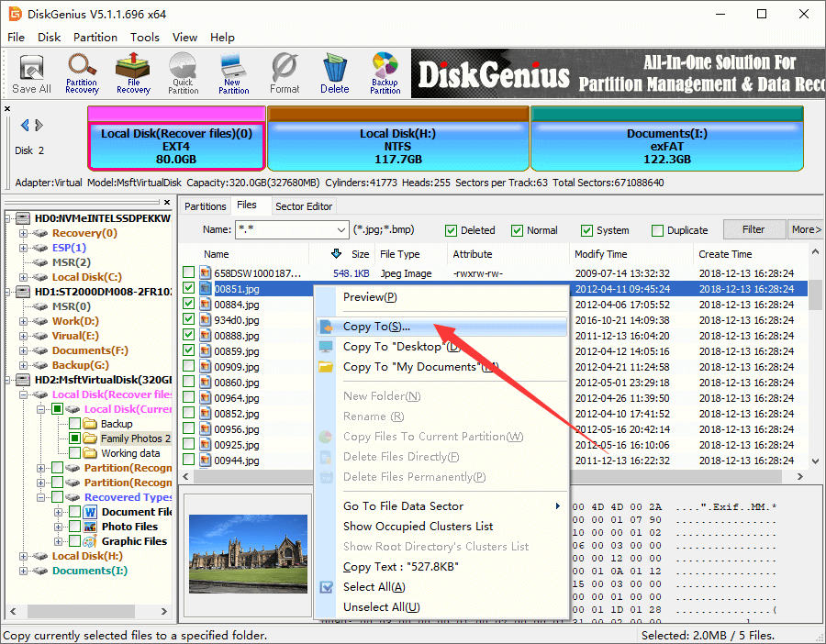Select the Documents(I:) exFAT partition block

(x=667, y=139)
